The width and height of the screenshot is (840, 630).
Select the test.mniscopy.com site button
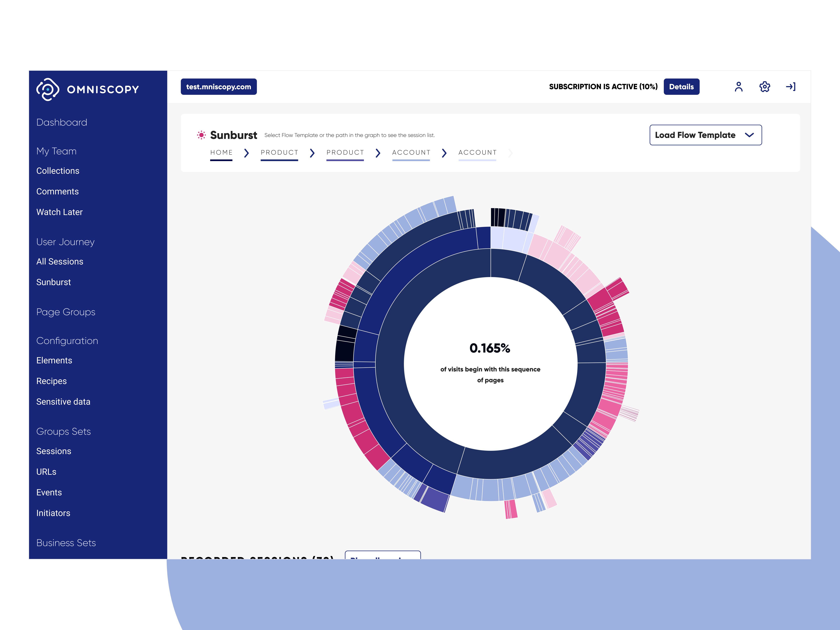[x=219, y=87]
